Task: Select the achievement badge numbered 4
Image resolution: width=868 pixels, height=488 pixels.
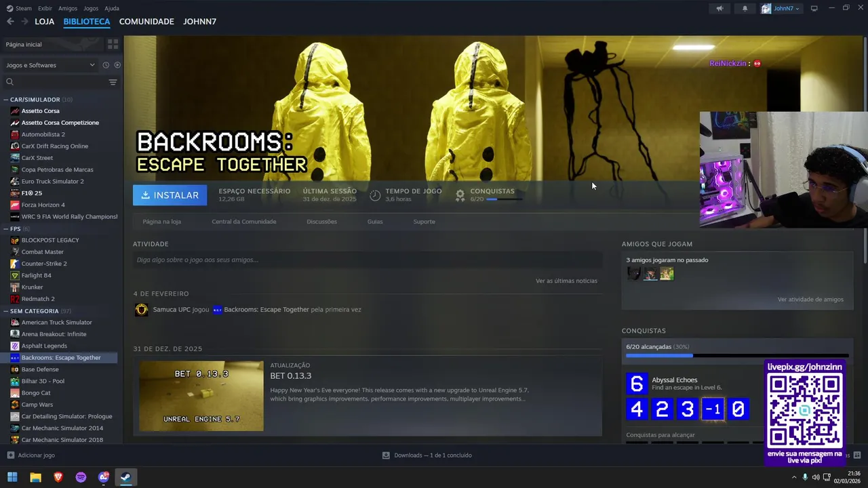Action: [x=637, y=409]
